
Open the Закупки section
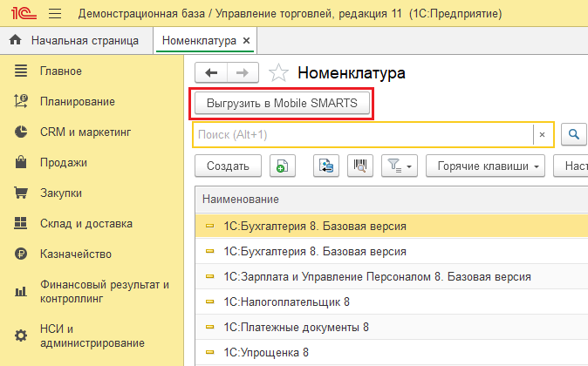pyautogui.click(x=61, y=193)
